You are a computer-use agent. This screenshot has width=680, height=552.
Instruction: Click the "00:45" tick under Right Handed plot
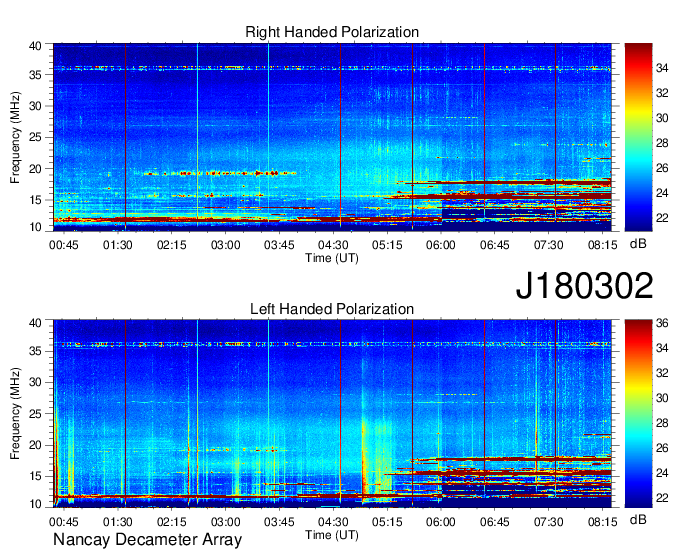64,245
